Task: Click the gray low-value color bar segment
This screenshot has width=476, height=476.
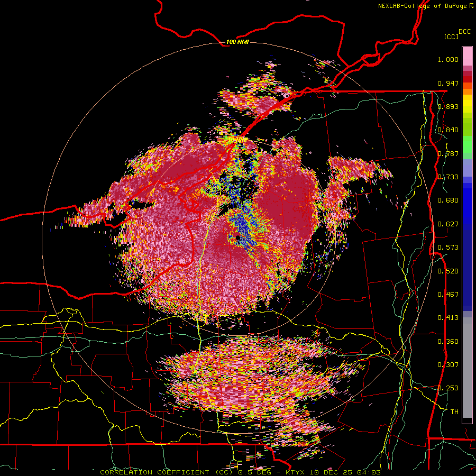Action: click(x=467, y=368)
